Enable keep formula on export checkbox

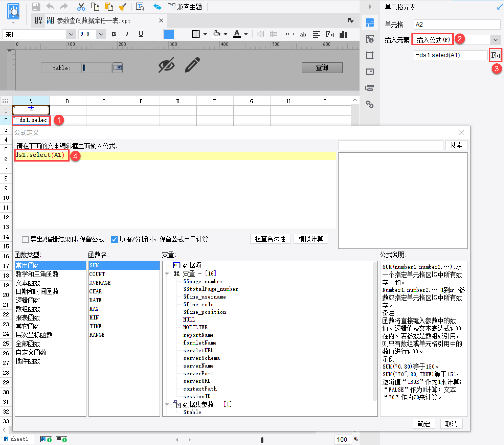(x=25, y=239)
